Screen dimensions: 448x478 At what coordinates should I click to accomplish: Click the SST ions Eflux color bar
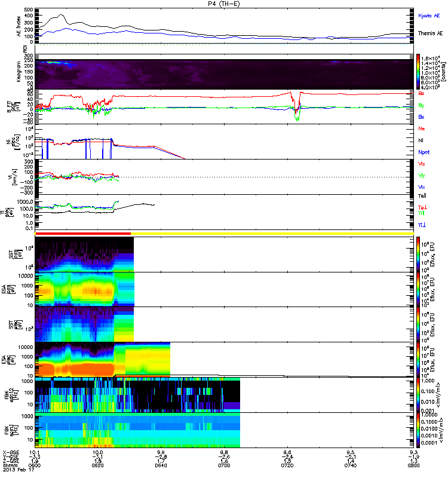[x=418, y=255]
